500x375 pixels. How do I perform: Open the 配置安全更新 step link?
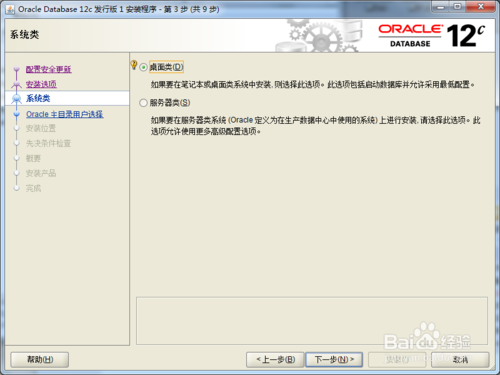(49, 69)
